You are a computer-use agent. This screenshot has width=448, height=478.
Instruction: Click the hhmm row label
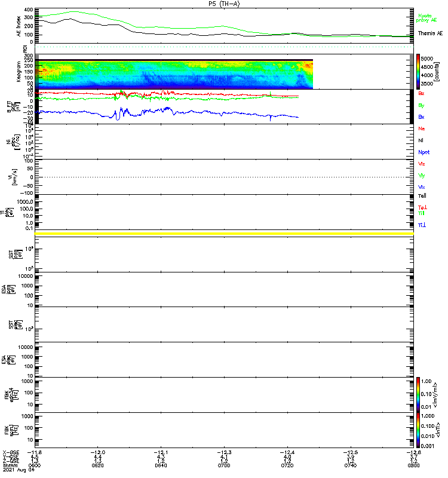point(10,465)
